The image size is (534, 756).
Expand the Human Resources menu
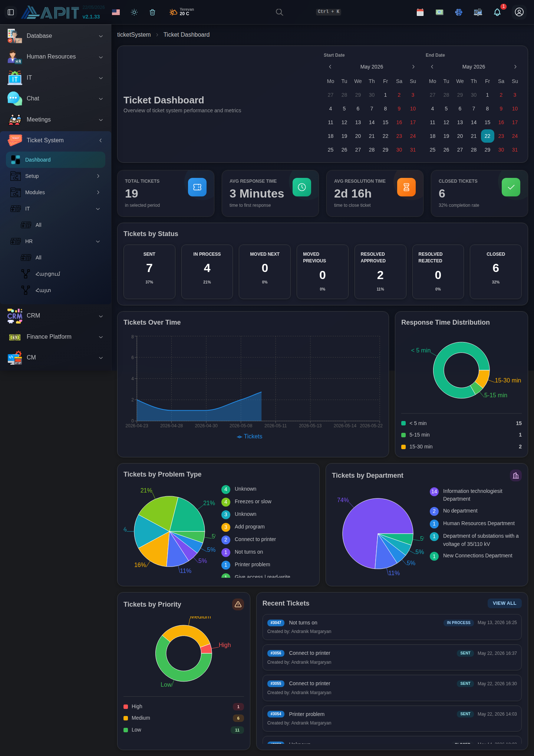(x=56, y=57)
